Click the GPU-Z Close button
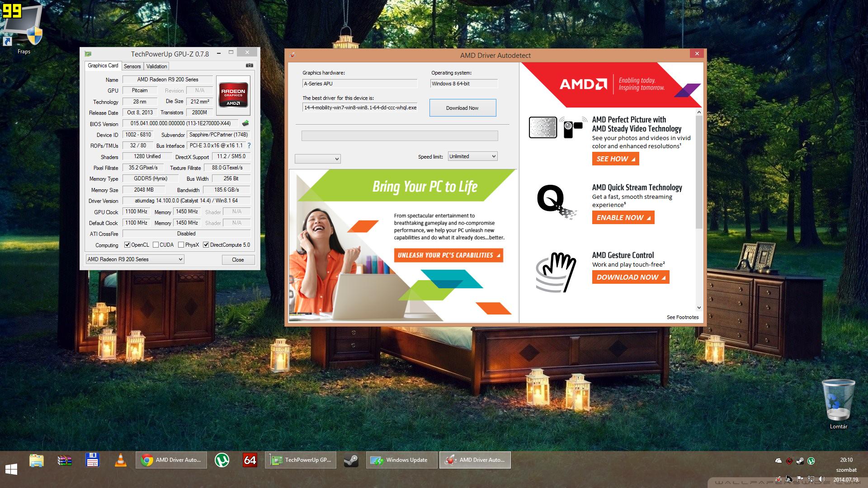 238,260
